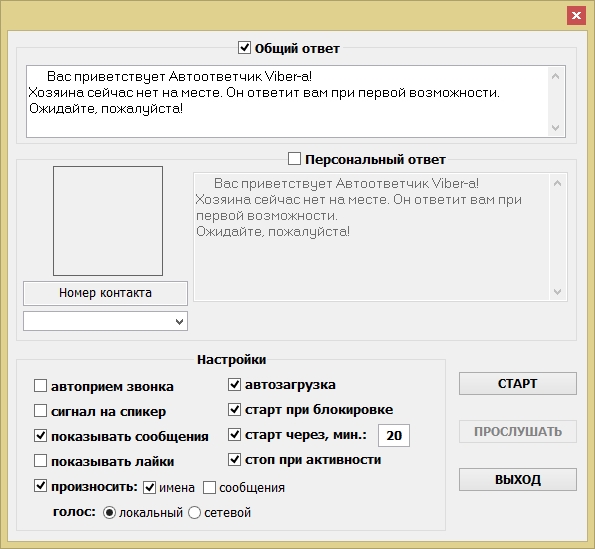This screenshot has width=595, height=549.
Task: Enable показывать лайки checkbox
Action: (x=40, y=461)
